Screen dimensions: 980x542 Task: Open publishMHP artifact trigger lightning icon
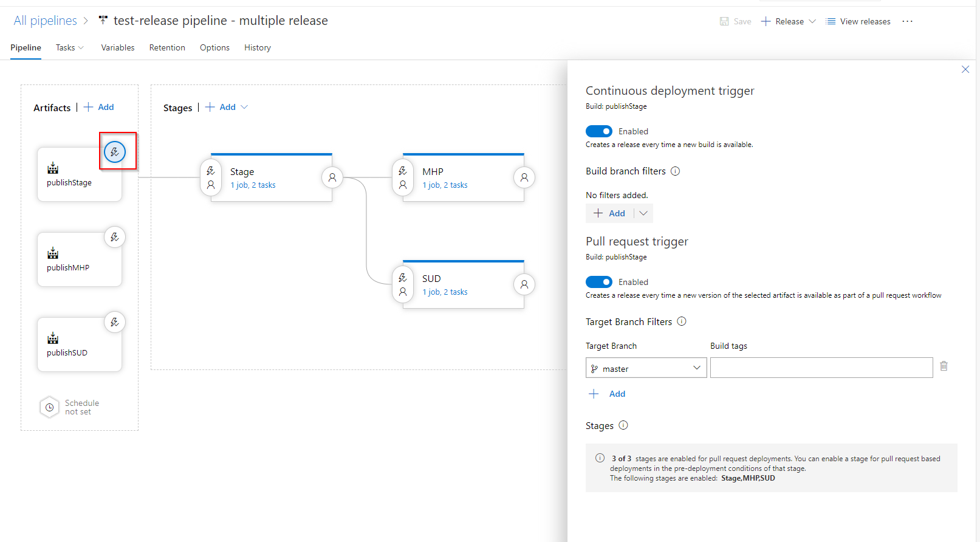115,237
